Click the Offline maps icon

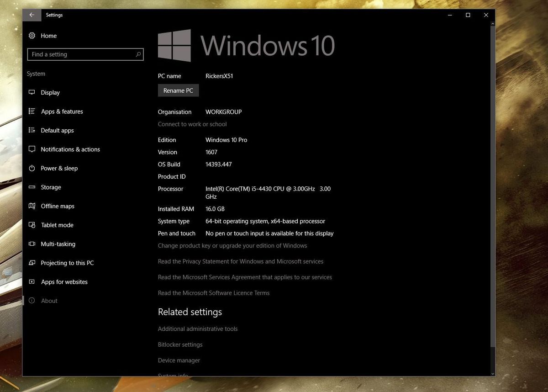click(32, 206)
